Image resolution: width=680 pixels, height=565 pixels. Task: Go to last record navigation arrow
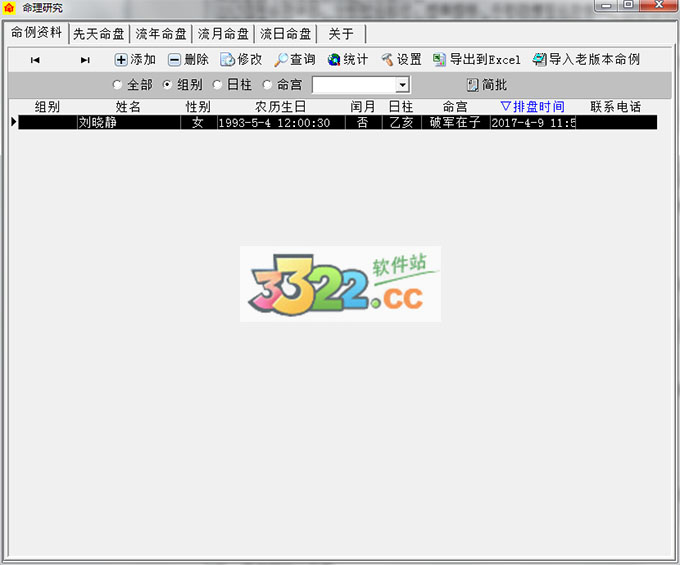click(x=85, y=60)
